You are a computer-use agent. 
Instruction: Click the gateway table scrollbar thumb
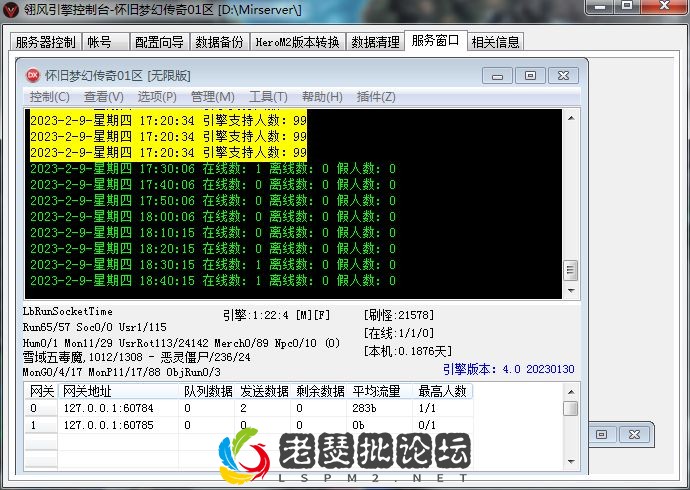click(x=571, y=408)
